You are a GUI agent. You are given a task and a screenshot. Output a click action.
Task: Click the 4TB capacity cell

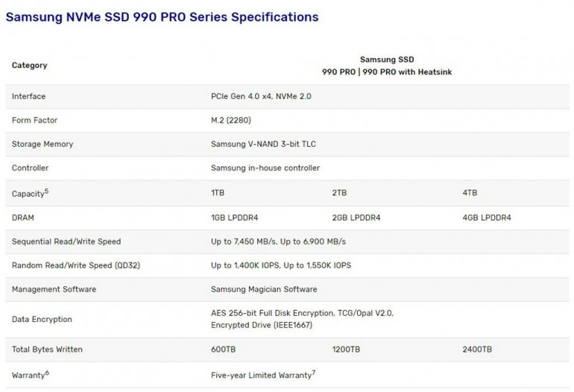pyautogui.click(x=470, y=193)
